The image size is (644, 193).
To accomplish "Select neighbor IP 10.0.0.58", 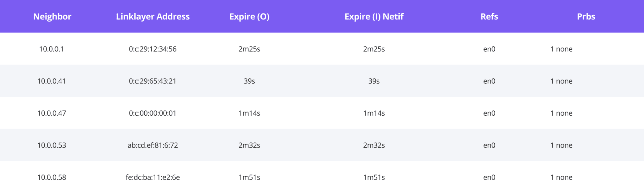I will pos(52,177).
